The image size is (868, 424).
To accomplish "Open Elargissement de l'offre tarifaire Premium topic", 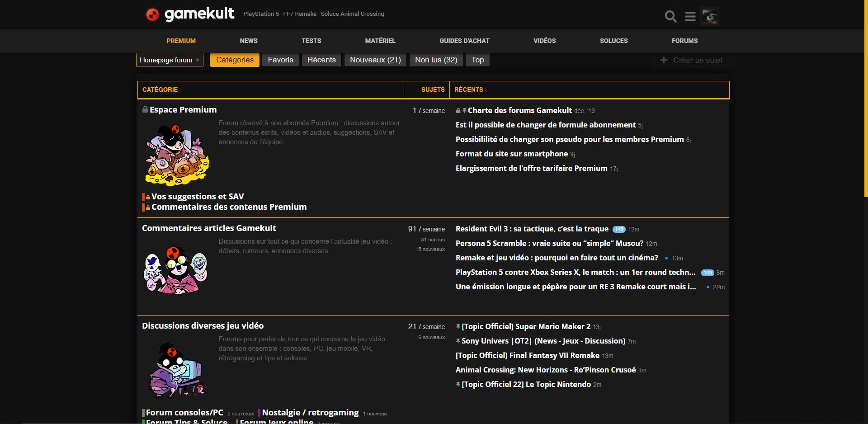I will (532, 168).
